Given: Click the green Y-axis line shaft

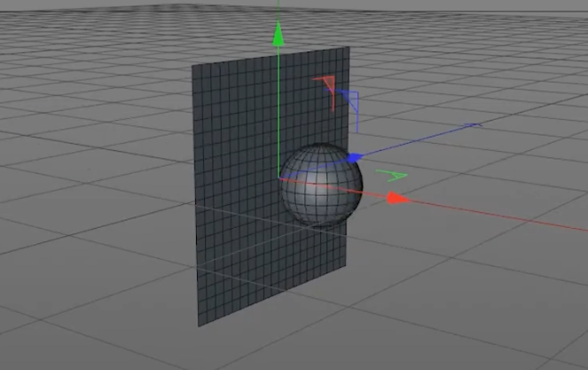Looking at the screenshot, I should click(x=278, y=106).
